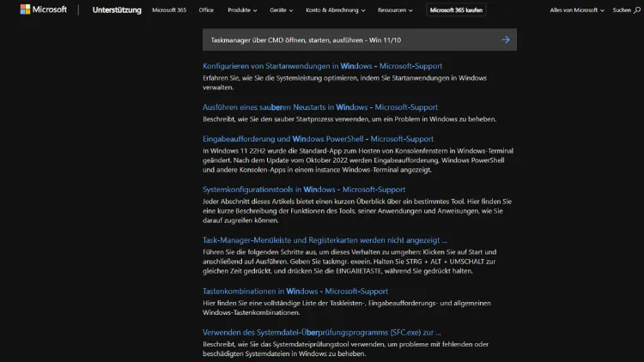Open search via the magnifier icon
644x362 pixels.
pyautogui.click(x=637, y=9)
